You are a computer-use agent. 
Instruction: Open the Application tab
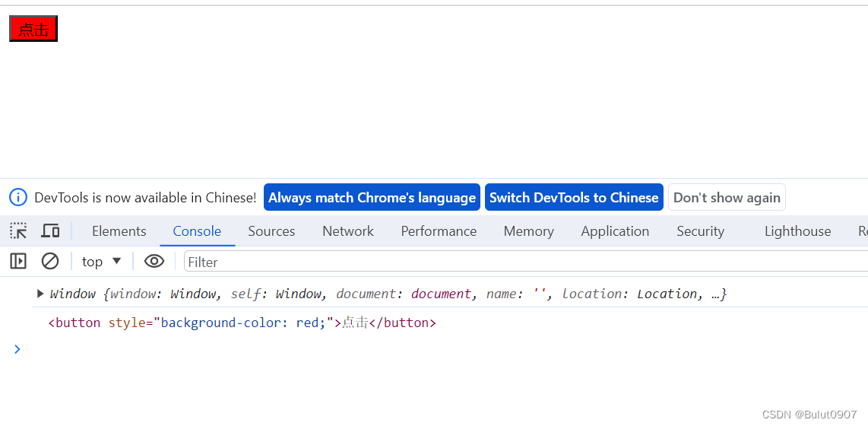click(615, 231)
